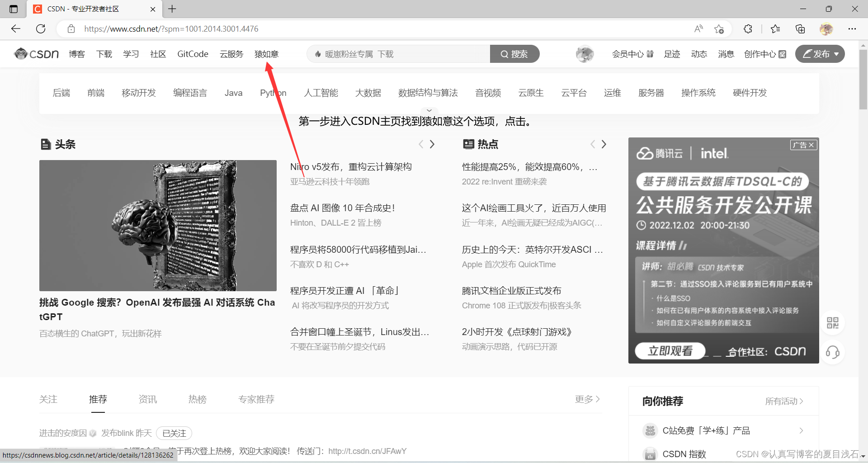Viewport: 868px width, 463px height.
Task: Click 更多 to see more feed tabs
Action: pos(587,399)
